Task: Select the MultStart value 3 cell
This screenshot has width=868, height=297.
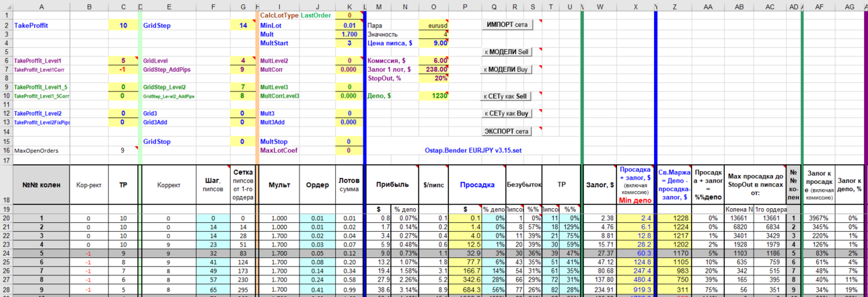Action: (x=349, y=42)
